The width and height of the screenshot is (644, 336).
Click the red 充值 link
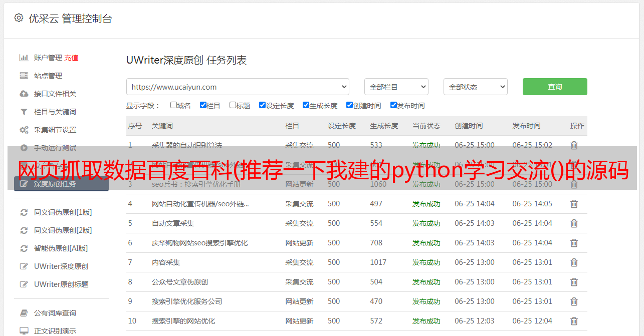pos(71,58)
